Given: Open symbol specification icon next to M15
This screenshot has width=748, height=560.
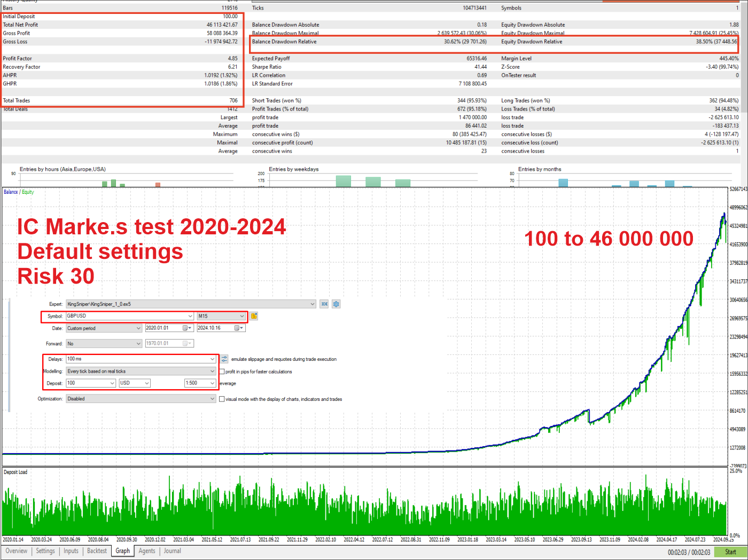Looking at the screenshot, I should [254, 316].
